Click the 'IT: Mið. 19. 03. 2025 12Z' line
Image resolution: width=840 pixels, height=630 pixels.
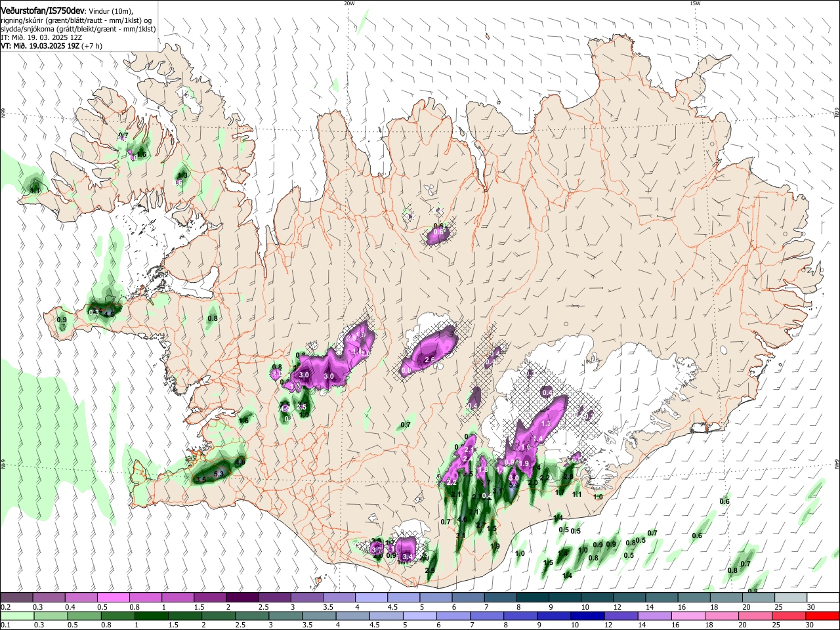[x=43, y=37]
